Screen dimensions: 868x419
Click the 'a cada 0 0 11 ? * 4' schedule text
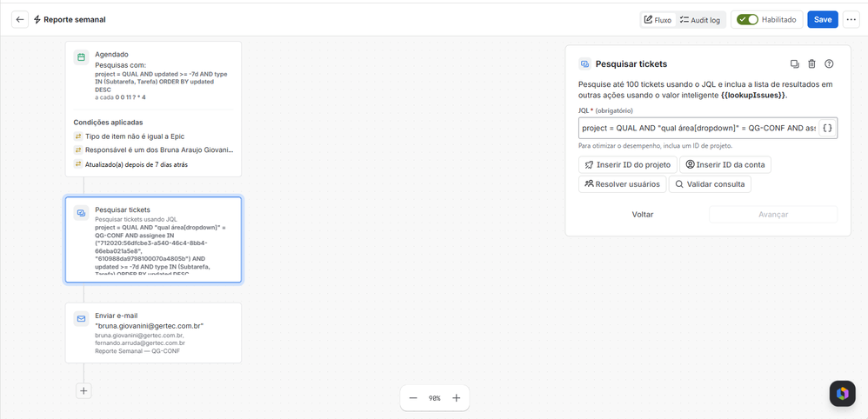pos(121,97)
